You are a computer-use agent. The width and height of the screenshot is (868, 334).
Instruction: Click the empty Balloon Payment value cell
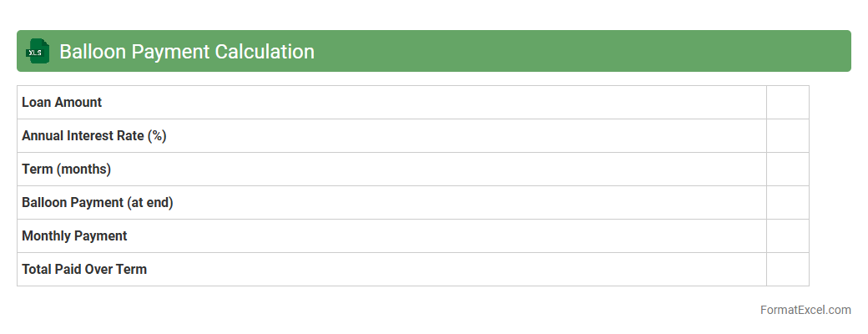pos(787,203)
